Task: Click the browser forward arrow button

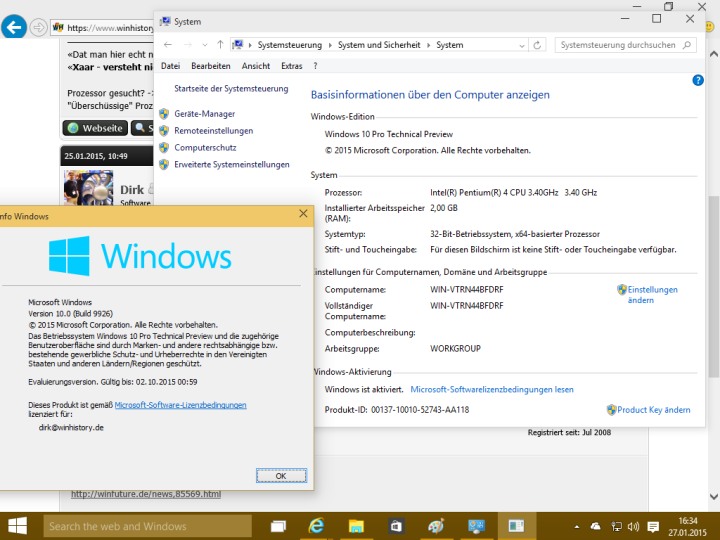Action: pyautogui.click(x=39, y=28)
